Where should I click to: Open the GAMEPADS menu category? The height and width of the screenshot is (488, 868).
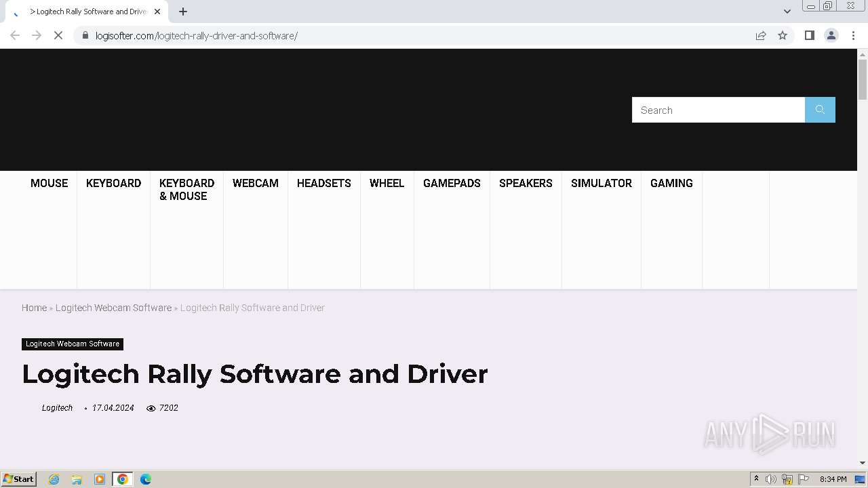(452, 183)
